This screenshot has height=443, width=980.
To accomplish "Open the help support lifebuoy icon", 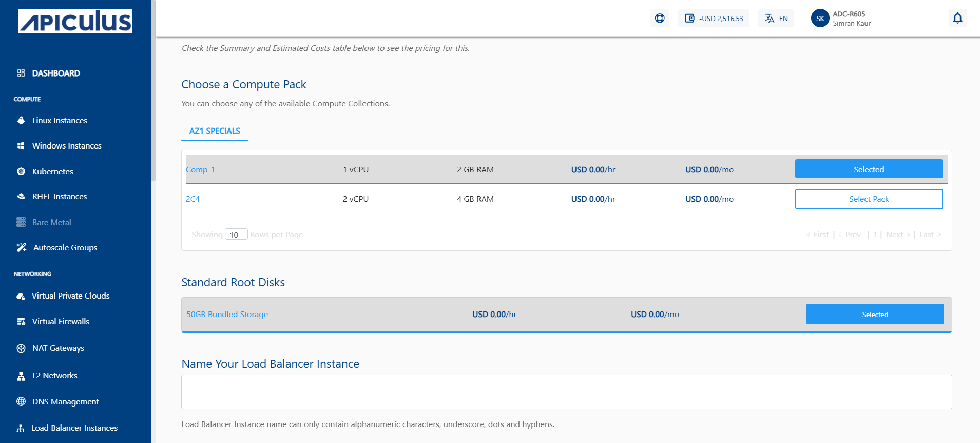I will [x=660, y=19].
